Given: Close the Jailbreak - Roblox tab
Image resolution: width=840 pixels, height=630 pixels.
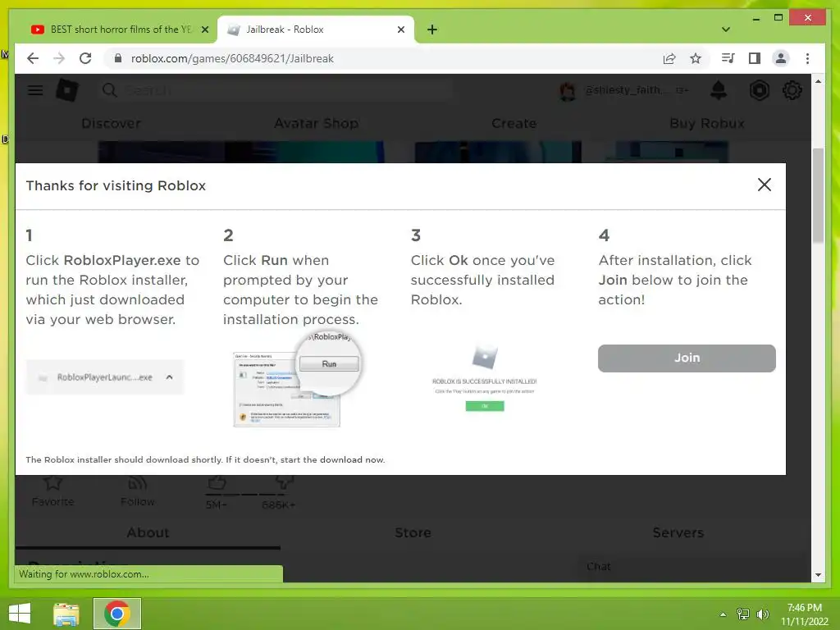Looking at the screenshot, I should click(x=400, y=30).
